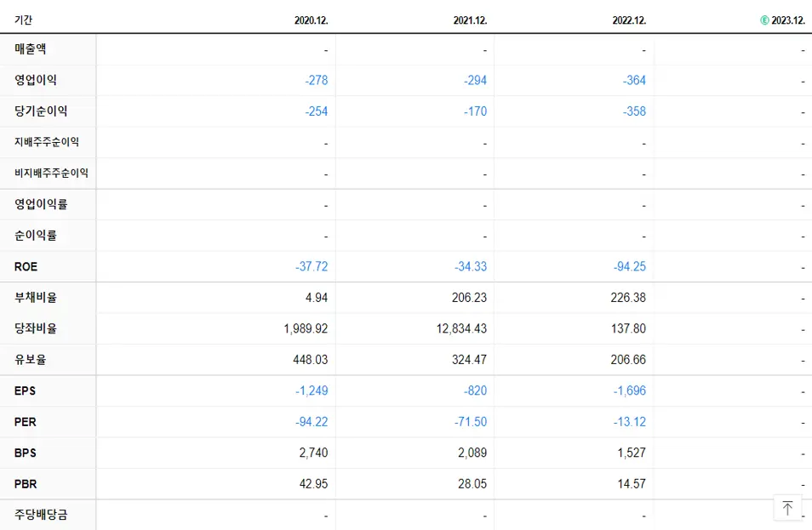Click EPS value -1,696
This screenshot has width=812, height=530.
[x=630, y=390]
